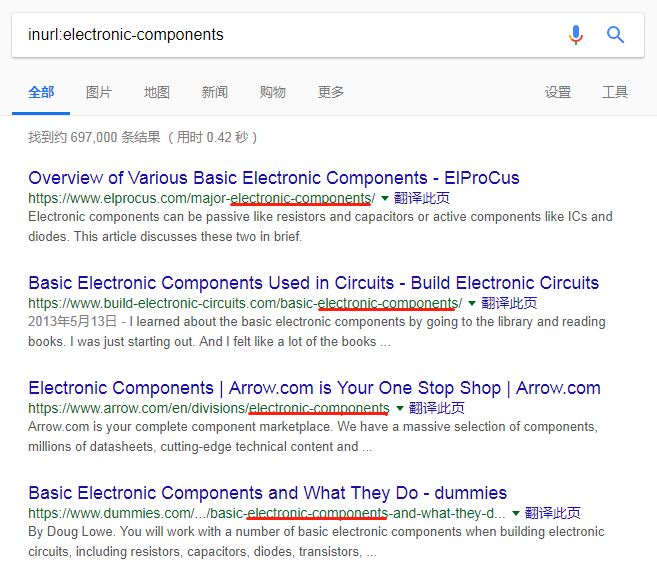Open the 更多 menu
Screen dimensions: 657x584
pyautogui.click(x=331, y=92)
